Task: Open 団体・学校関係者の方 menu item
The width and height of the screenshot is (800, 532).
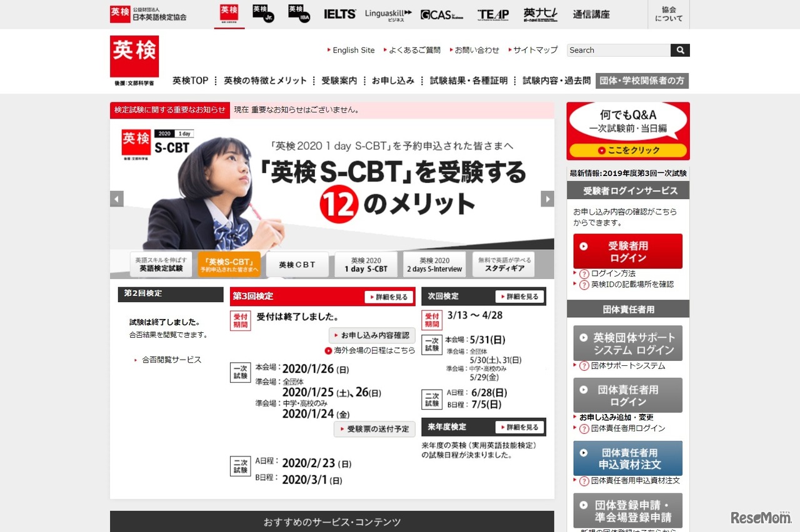Action: point(642,81)
